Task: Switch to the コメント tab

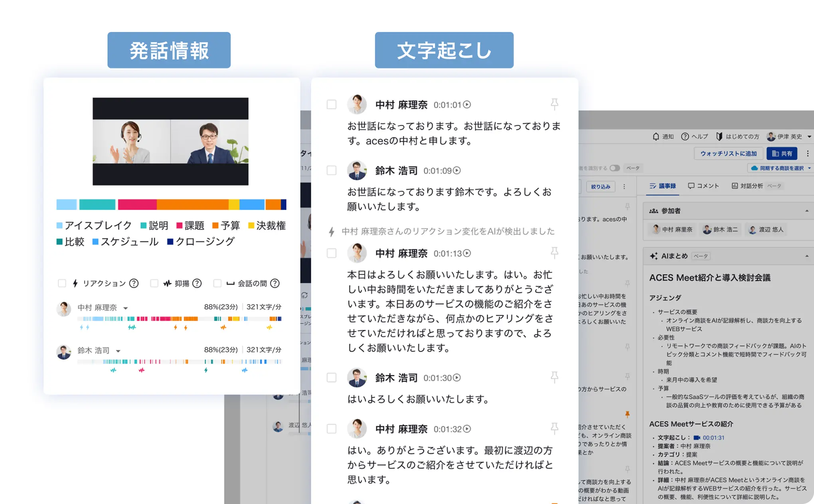Action: coord(703,186)
